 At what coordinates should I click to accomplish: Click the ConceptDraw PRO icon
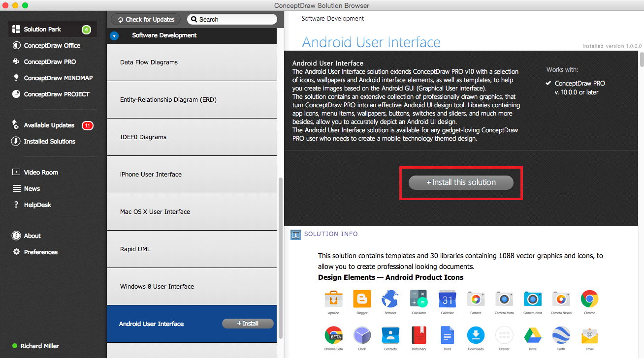16,62
